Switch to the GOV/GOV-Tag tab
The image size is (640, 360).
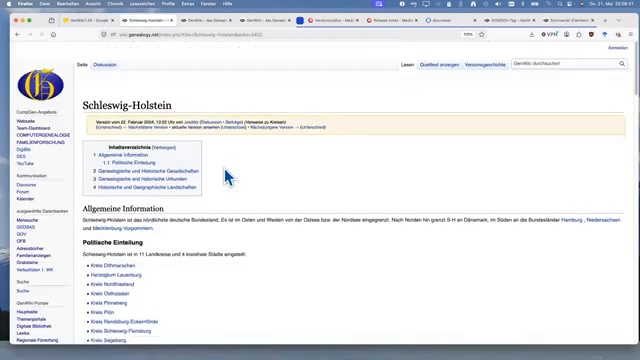coord(510,20)
